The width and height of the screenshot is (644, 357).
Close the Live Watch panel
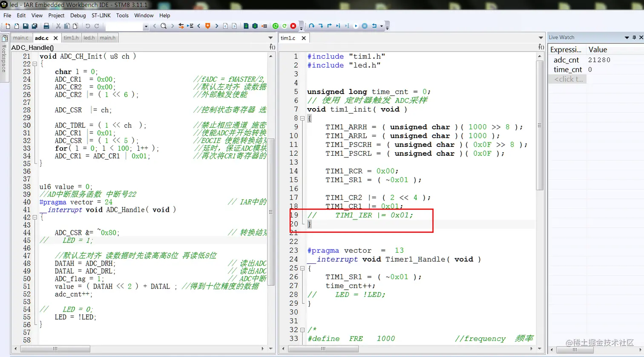641,37
